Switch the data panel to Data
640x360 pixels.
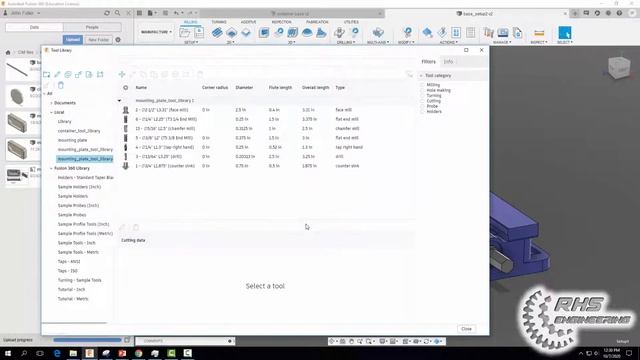pyautogui.click(x=34, y=27)
